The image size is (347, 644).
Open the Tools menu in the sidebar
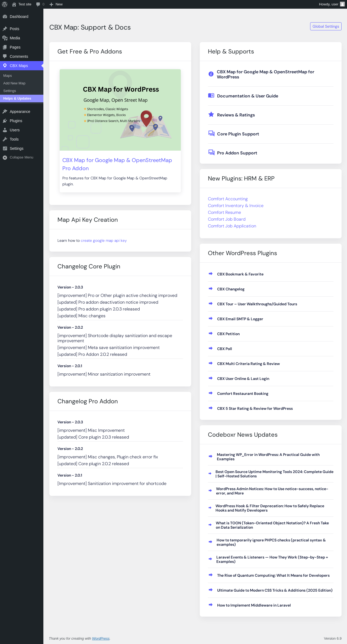click(22, 139)
